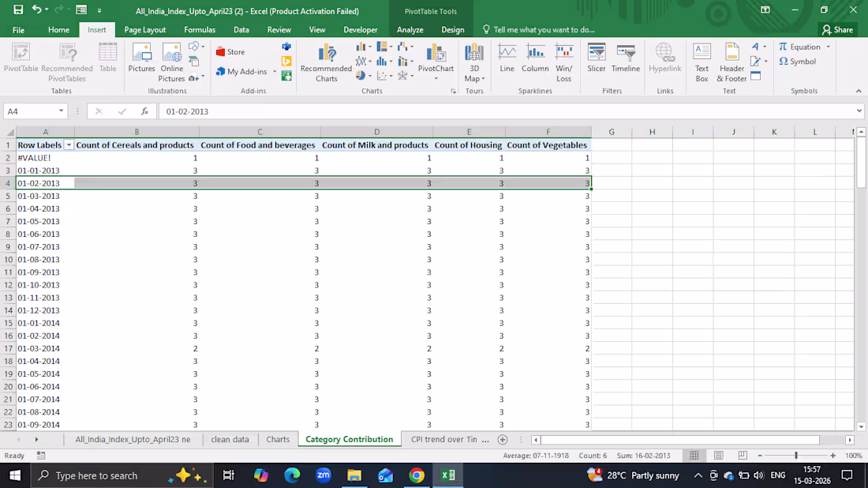Screen dimensions: 868x488
Task: Insert SmartArt graphic
Action: (x=194, y=62)
